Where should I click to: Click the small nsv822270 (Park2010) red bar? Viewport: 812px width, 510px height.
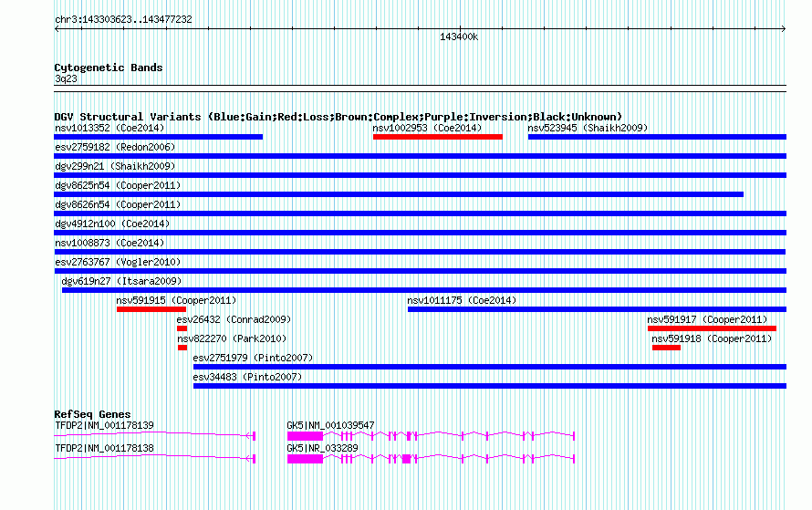[x=182, y=348]
